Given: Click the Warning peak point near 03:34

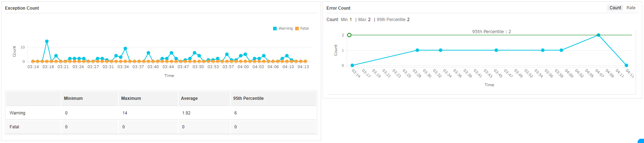Looking at the screenshot, I should 125,48.
